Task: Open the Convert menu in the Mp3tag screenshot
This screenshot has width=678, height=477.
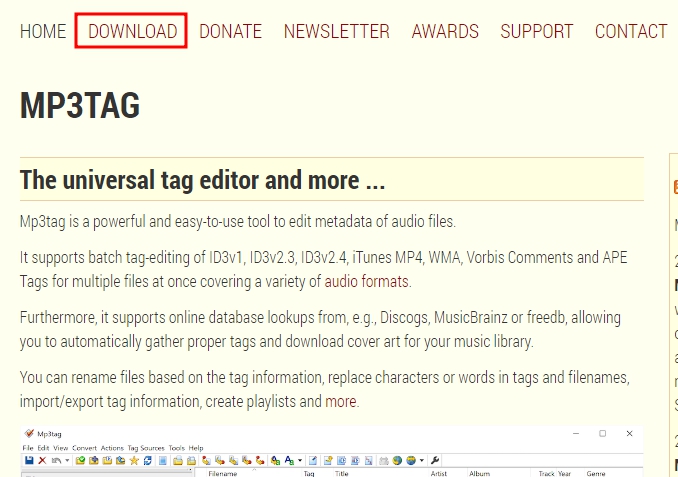Action: (84, 448)
